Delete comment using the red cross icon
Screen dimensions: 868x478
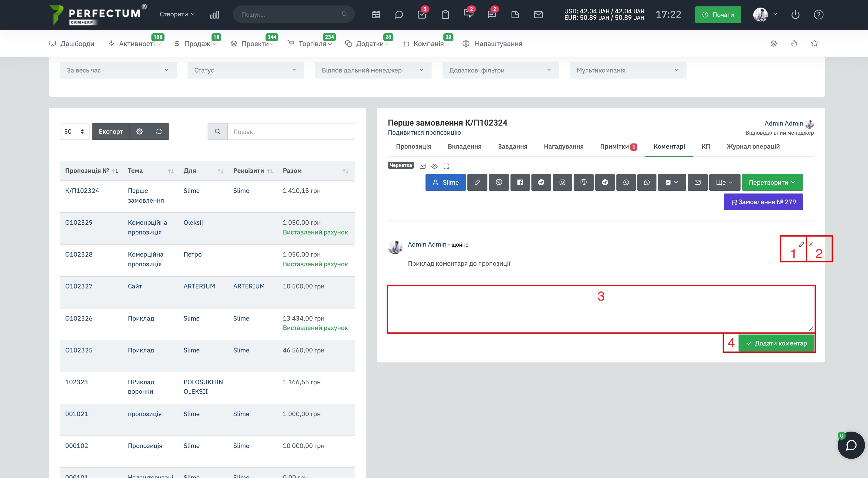pos(811,244)
